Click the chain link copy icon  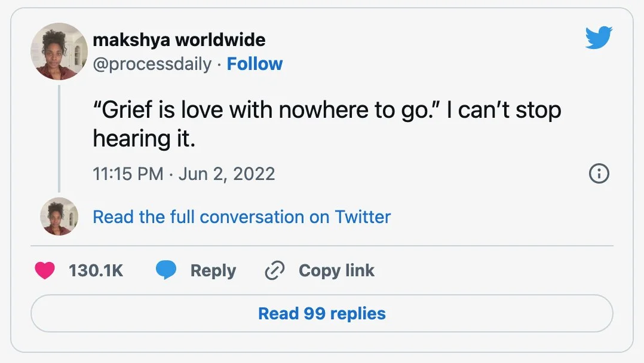[275, 271]
